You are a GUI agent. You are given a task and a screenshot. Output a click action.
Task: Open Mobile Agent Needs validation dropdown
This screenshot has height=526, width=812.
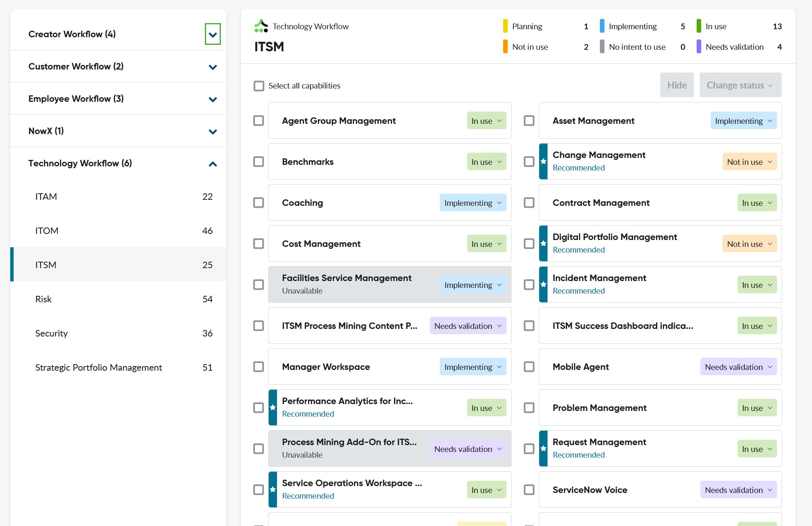coord(738,367)
